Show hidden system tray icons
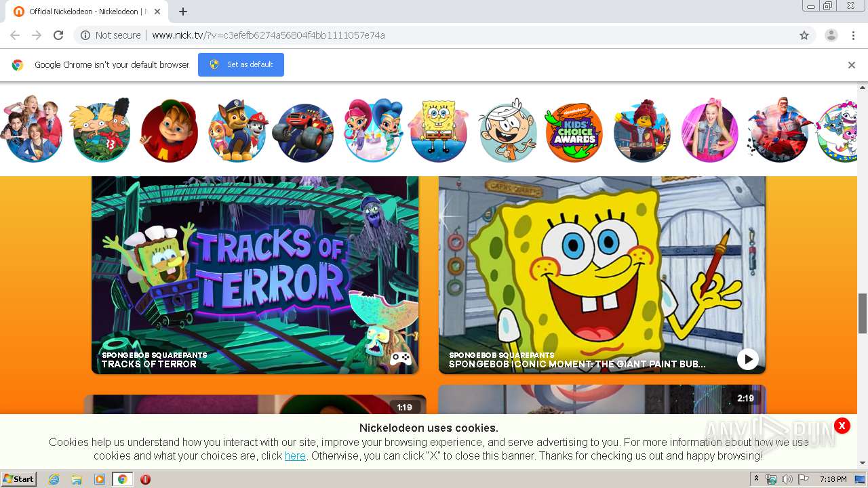The width and height of the screenshot is (868, 488). (x=757, y=479)
